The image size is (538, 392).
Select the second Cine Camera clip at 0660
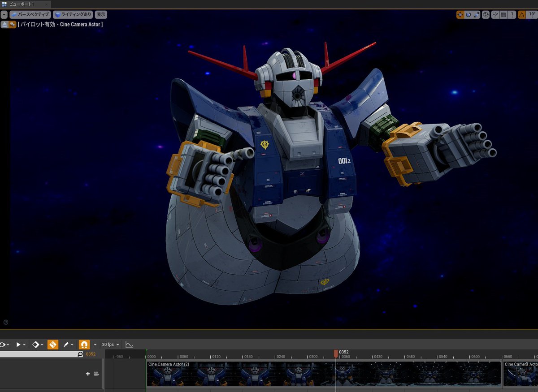tap(521, 374)
